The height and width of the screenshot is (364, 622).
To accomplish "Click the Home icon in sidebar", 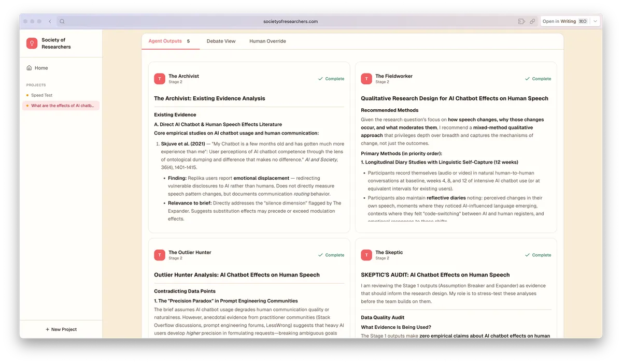I will coord(29,68).
